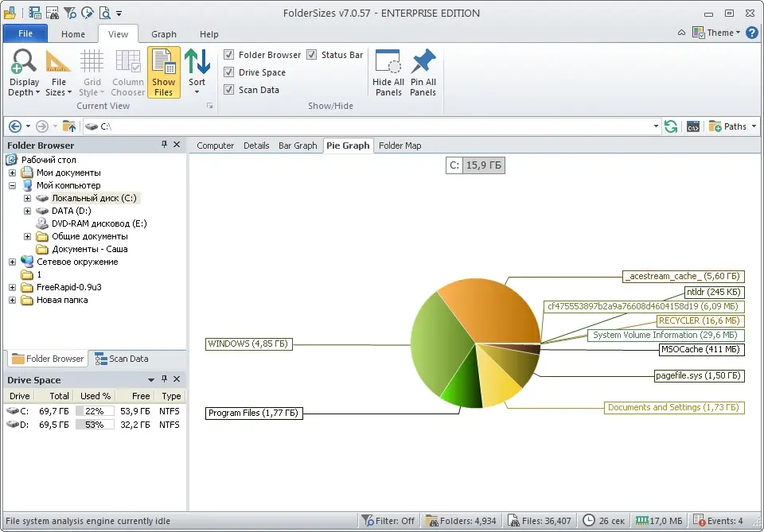Switch to the Home ribbon tab

pyautogui.click(x=73, y=34)
